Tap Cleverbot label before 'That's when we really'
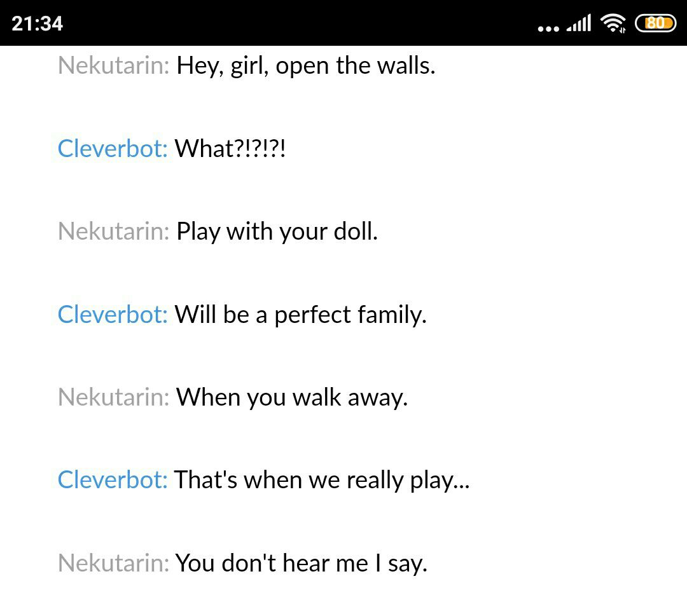 point(113,480)
